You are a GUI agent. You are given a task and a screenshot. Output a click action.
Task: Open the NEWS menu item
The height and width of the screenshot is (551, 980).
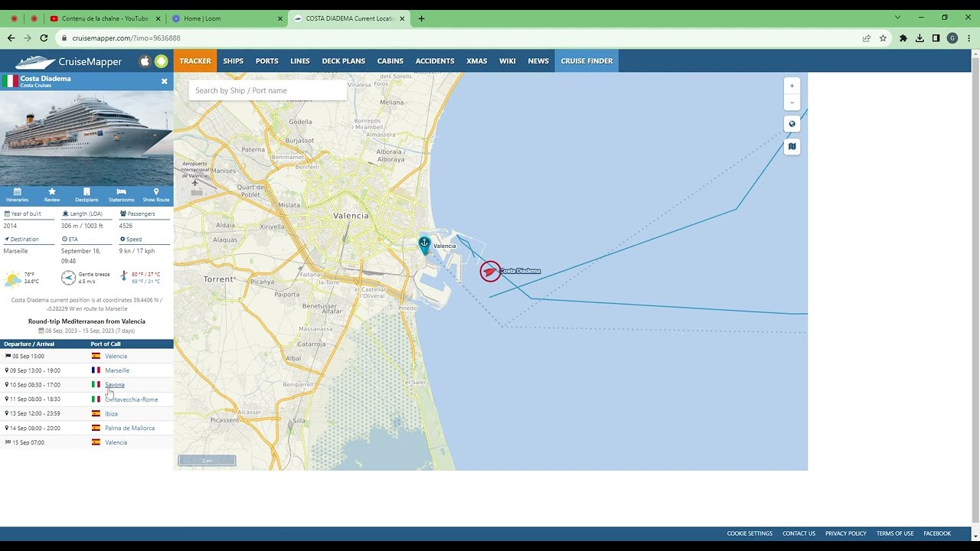[538, 61]
